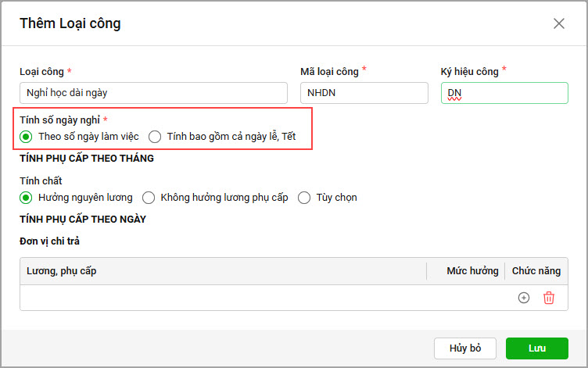Click the empty Lương, phụ cấp table cell
Screen dimensions: 588x368
click(x=223, y=298)
